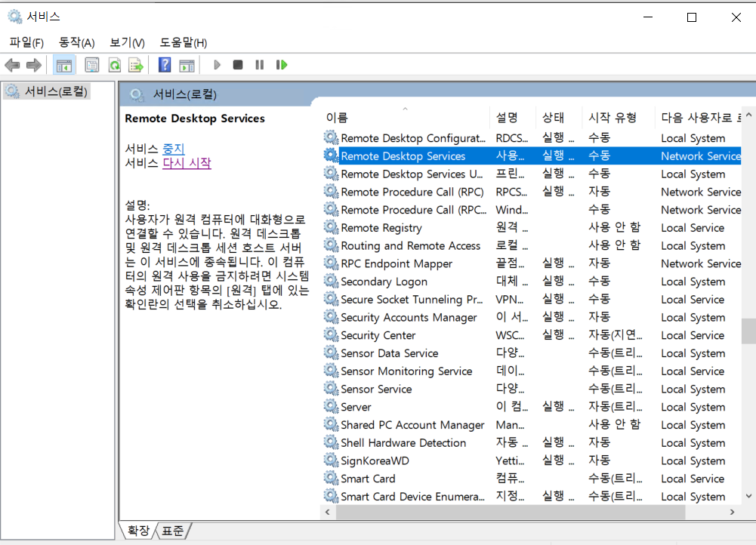Select Sensor Data Service row
Screen dimensions: 756x545
532,353
